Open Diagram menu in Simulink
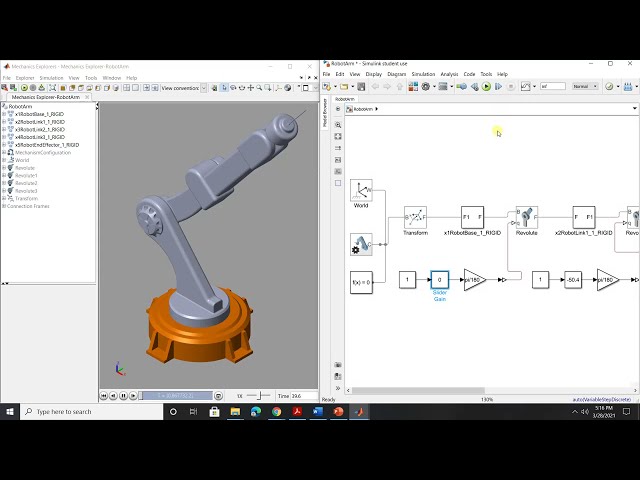 click(397, 74)
